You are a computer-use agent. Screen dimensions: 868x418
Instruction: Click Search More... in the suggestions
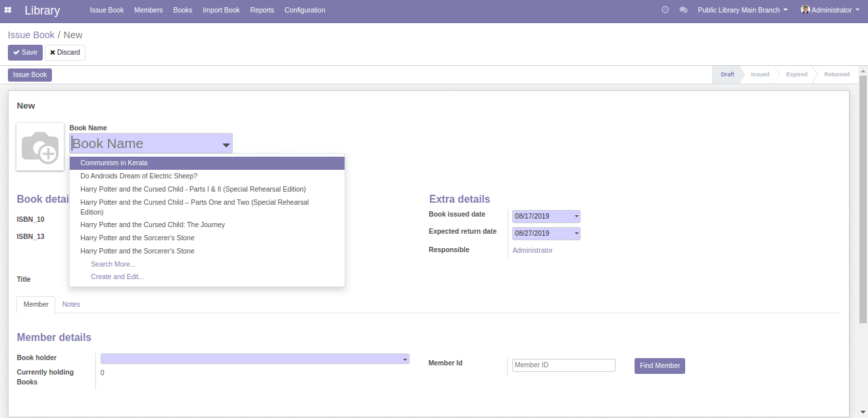tap(113, 264)
